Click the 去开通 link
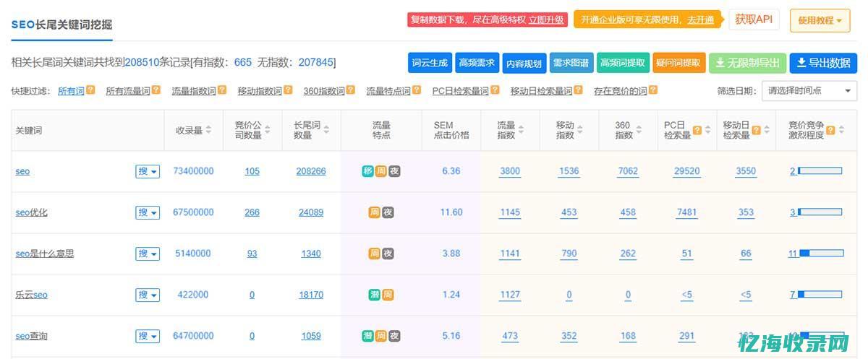Viewport: 868px width, 359px height. pyautogui.click(x=700, y=20)
